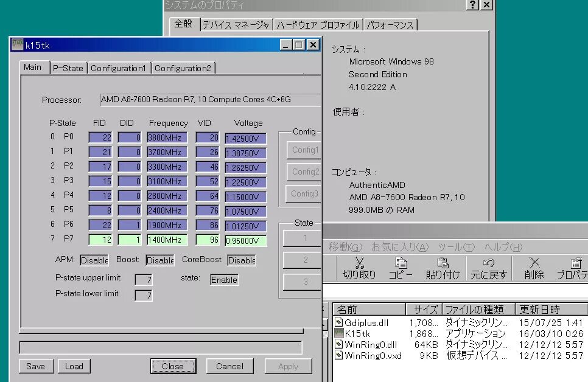Click the Config3 button
Viewport: 588px width, 382px height.
click(x=304, y=193)
